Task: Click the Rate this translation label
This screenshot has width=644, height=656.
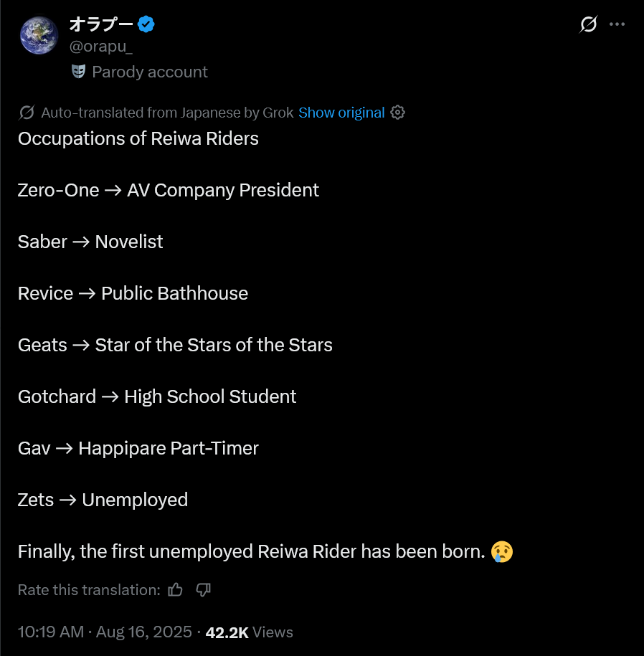Action: click(89, 590)
